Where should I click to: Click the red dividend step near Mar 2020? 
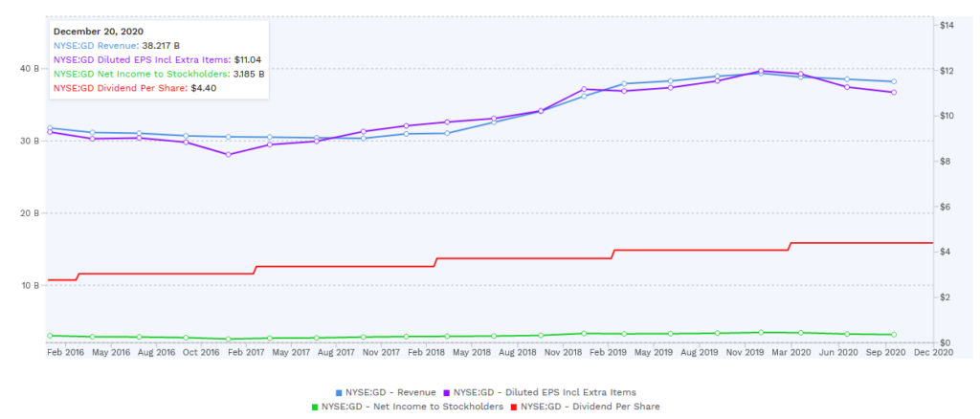790,246
